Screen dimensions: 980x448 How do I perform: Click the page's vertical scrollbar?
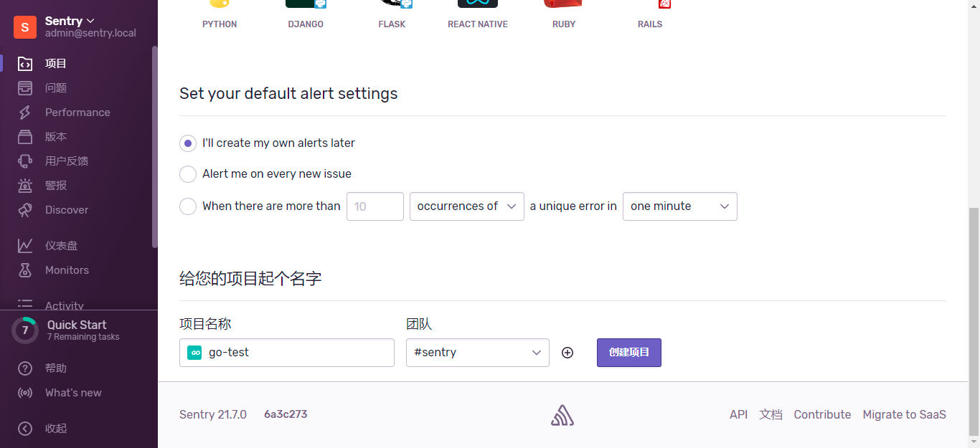pos(974,321)
